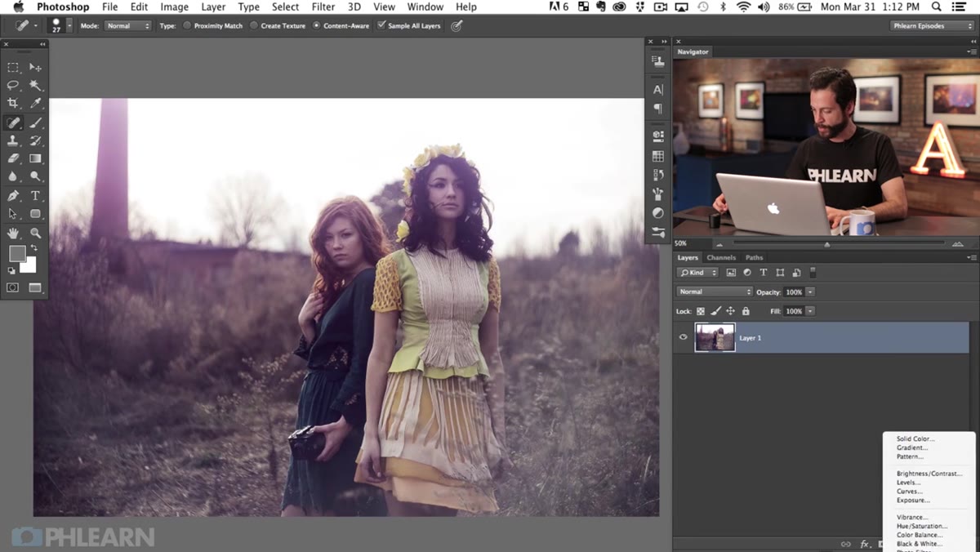Viewport: 980px width, 552px height.
Task: Toggle lock position
Action: 730,311
